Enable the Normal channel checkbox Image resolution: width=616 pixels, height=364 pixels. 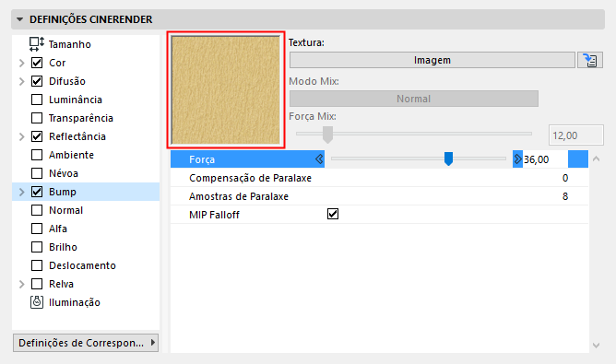pyautogui.click(x=37, y=210)
